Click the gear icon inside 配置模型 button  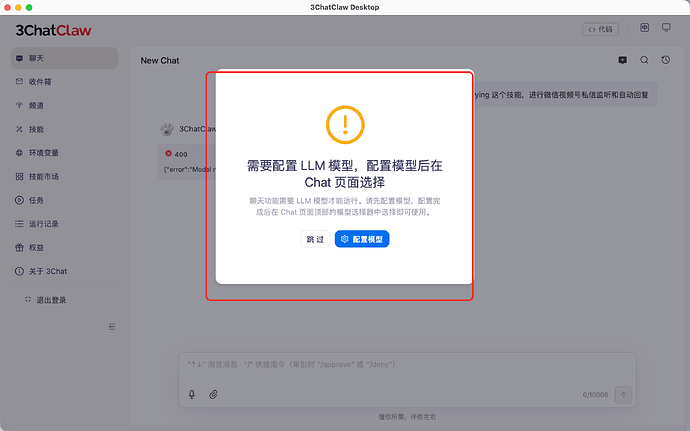click(345, 239)
